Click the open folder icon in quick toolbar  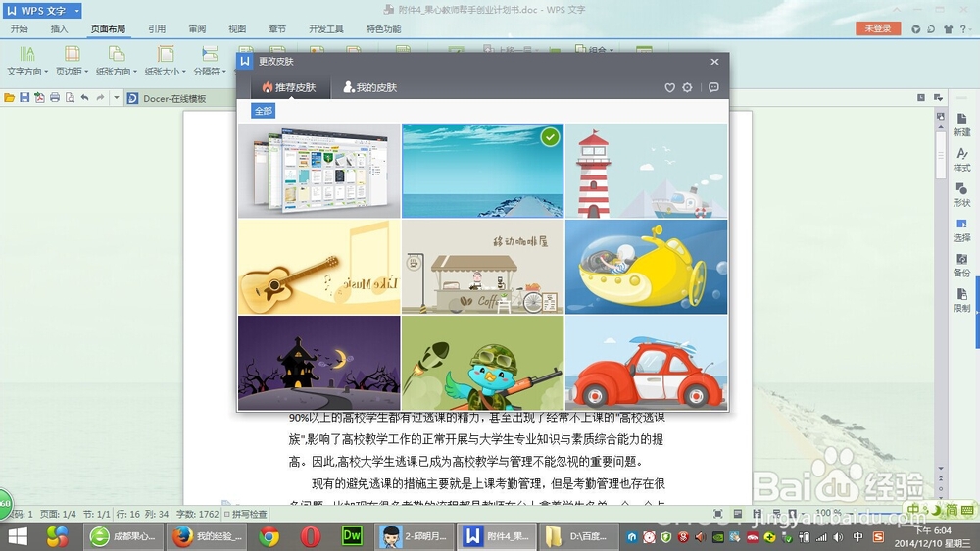10,98
